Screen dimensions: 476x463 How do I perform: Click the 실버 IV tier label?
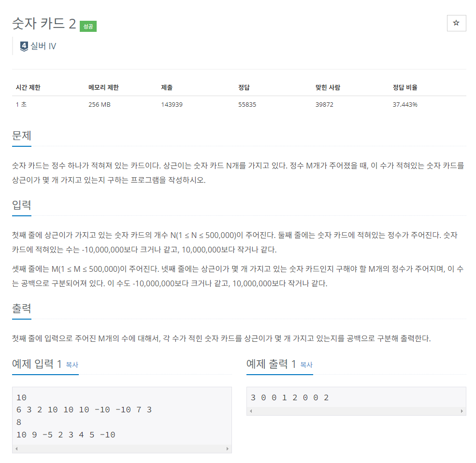(43, 46)
